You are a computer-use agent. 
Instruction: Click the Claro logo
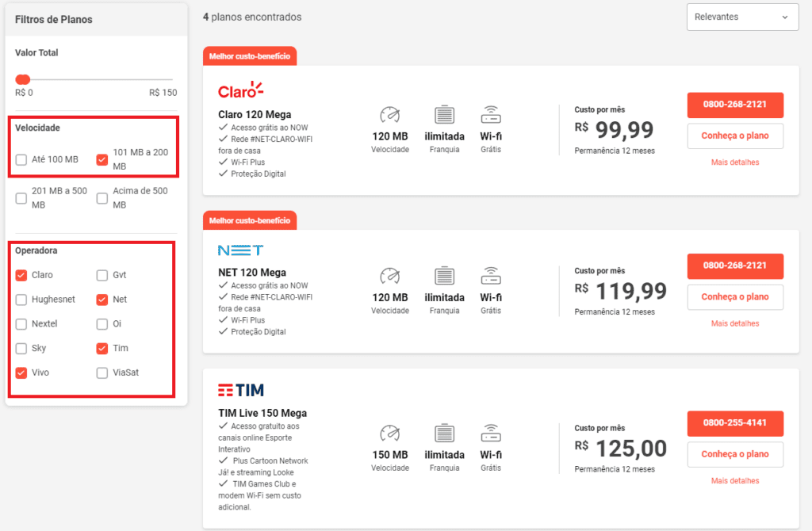tap(240, 90)
